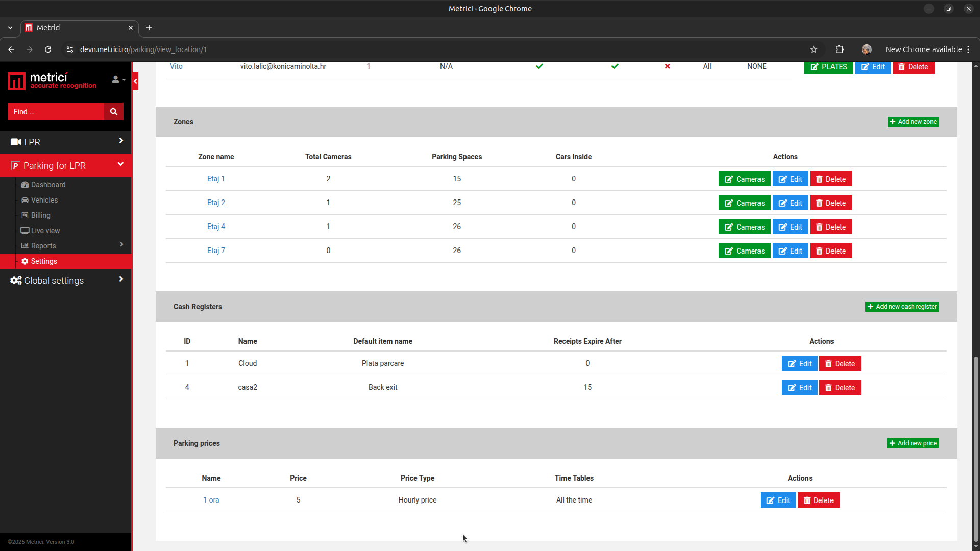Open the Etaj 4 zone link
This screenshot has height=551, width=980.
[216, 227]
